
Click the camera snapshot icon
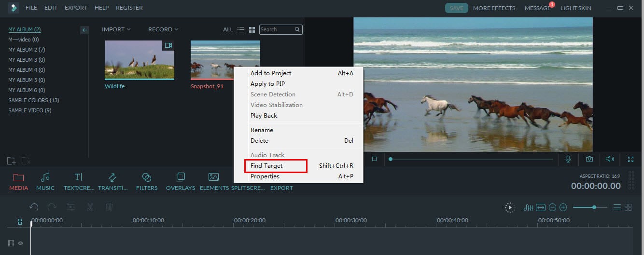click(589, 159)
